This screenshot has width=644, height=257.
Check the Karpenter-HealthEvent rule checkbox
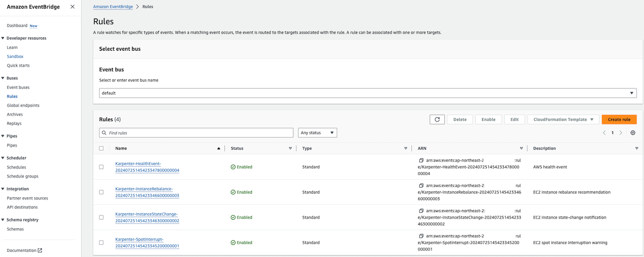(101, 167)
